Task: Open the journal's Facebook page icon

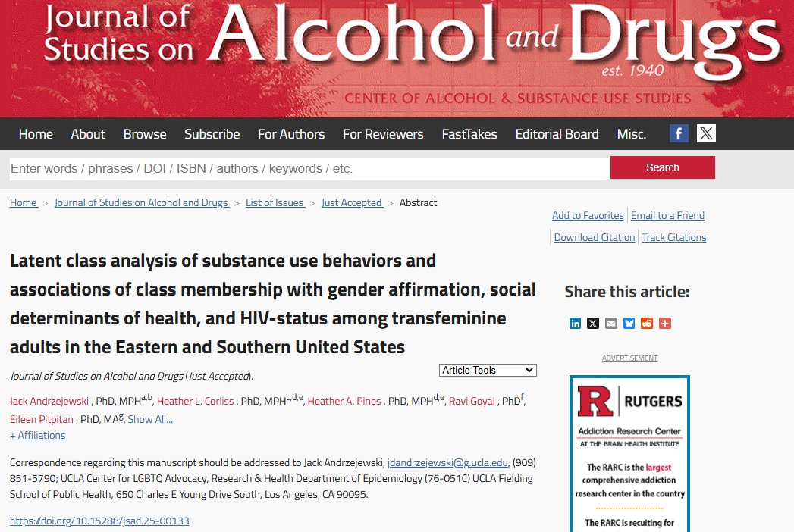Action: (679, 133)
